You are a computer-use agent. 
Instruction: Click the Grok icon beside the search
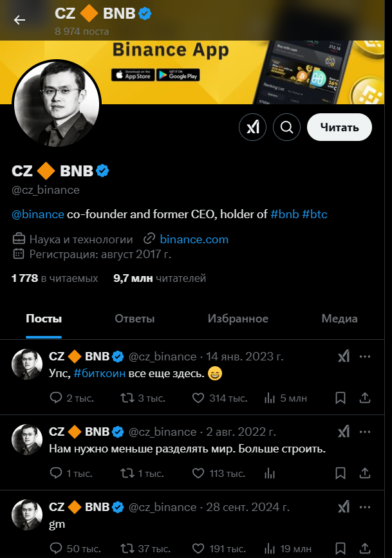252,127
